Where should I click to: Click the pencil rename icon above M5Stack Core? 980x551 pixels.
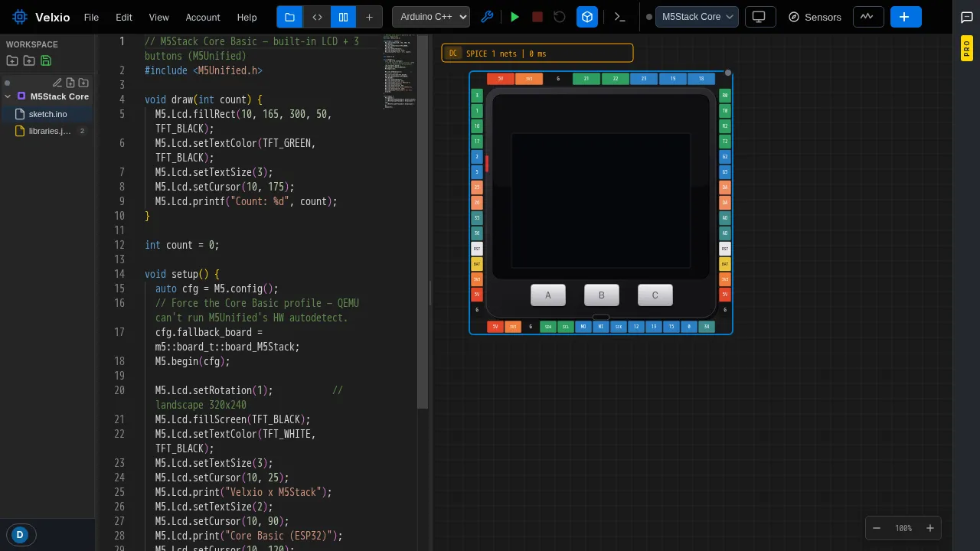57,83
